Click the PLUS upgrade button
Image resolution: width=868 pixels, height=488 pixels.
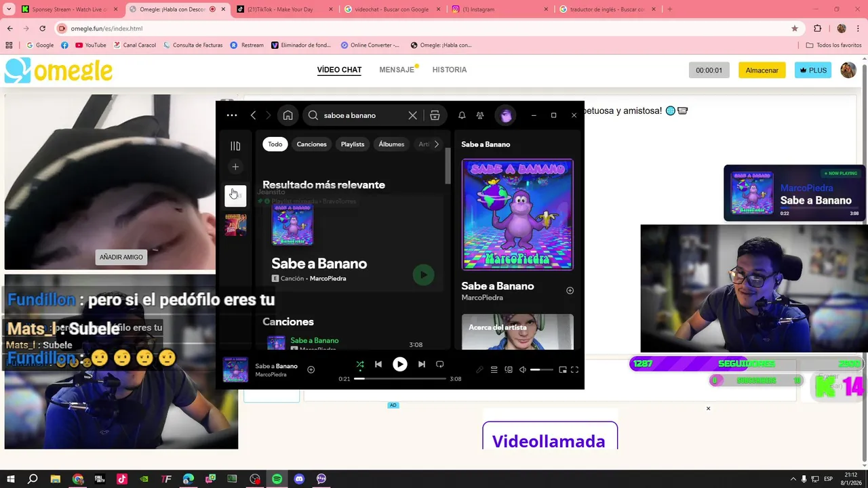[x=813, y=70]
